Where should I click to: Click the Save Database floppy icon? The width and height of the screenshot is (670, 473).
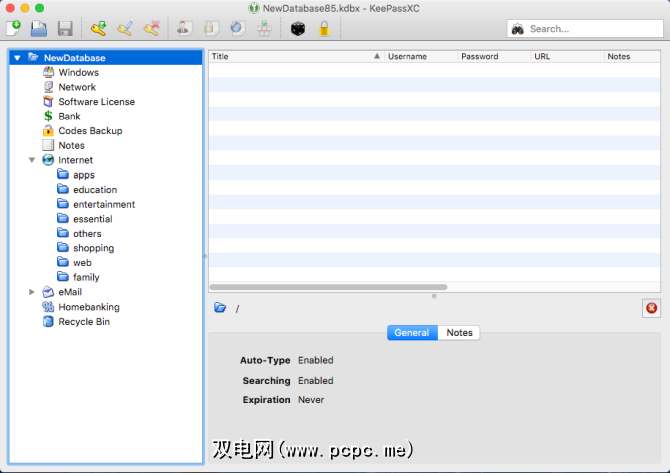click(65, 29)
